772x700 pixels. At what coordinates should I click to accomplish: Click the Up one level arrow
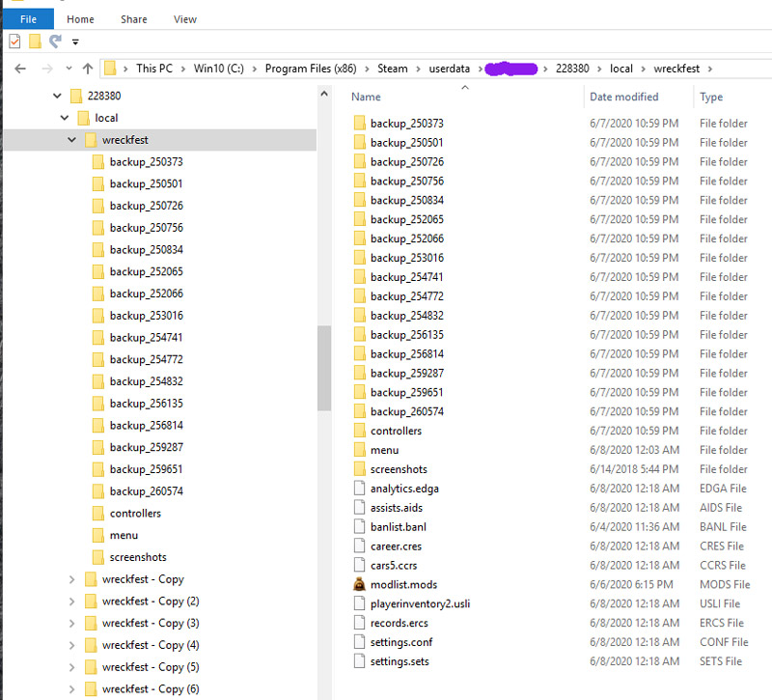[x=88, y=69]
